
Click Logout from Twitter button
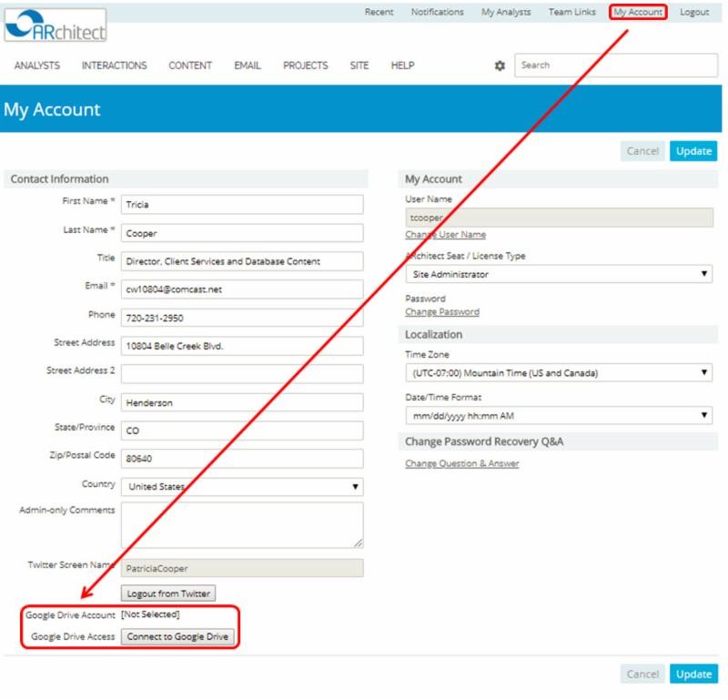click(x=168, y=593)
